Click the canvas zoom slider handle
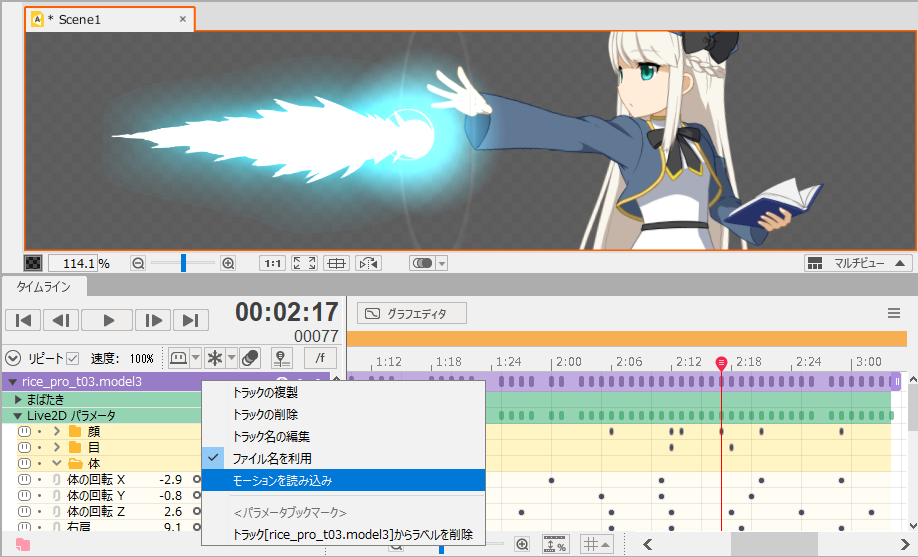This screenshot has height=557, width=918. [183, 263]
